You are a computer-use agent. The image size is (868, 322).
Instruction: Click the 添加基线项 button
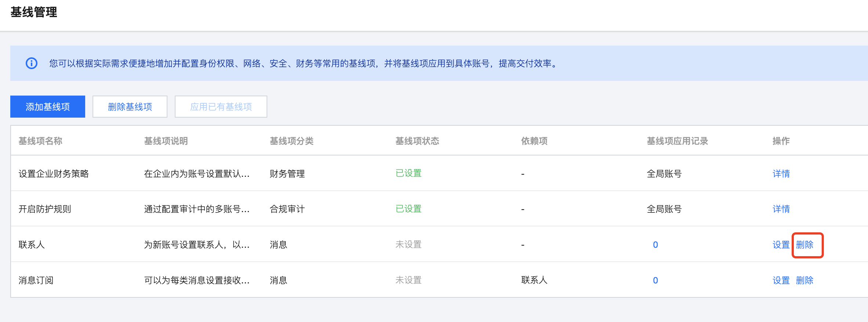click(48, 107)
